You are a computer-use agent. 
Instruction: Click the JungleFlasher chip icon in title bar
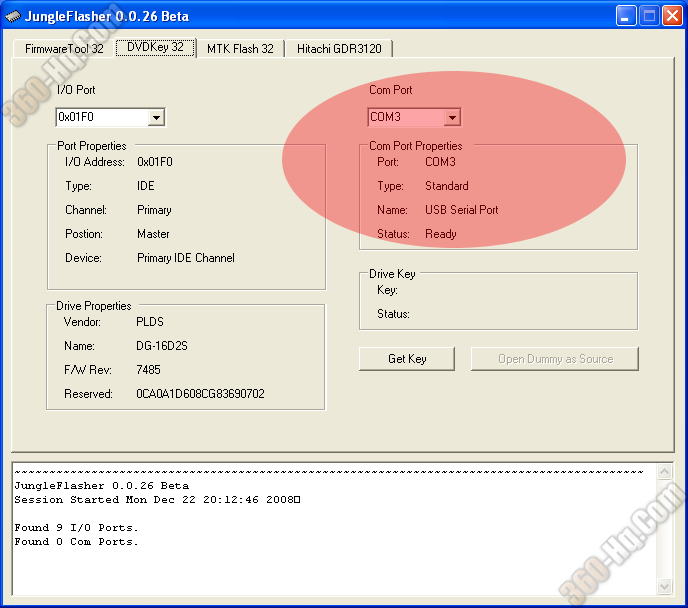coord(13,16)
